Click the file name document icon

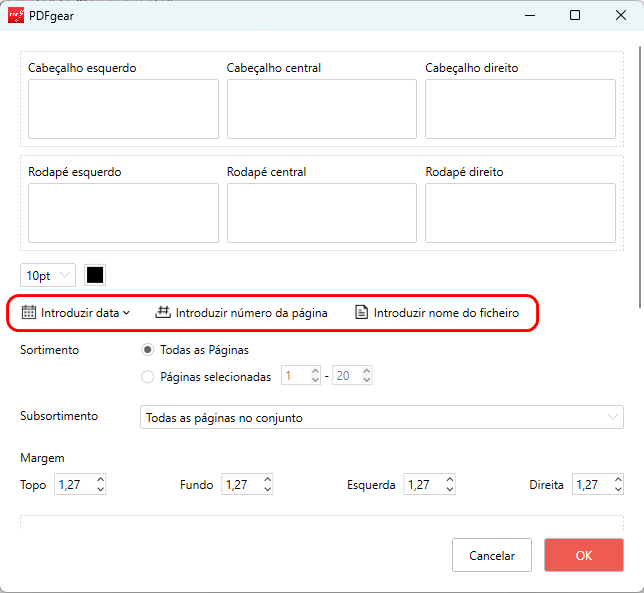click(x=362, y=312)
